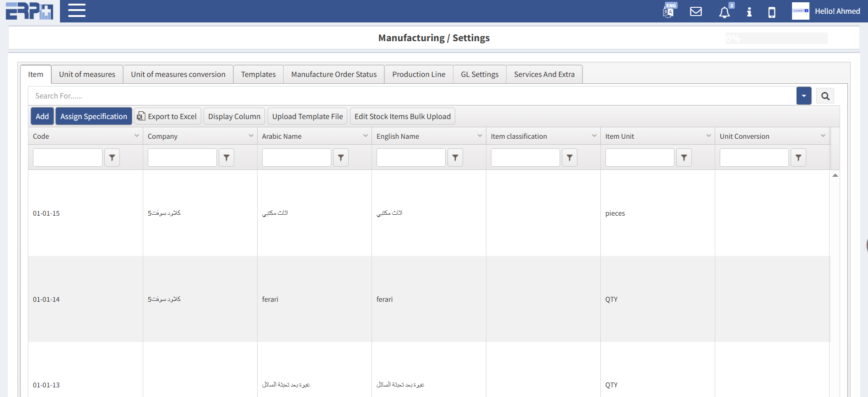
Task: Click the ERP logo in header
Action: (29, 11)
